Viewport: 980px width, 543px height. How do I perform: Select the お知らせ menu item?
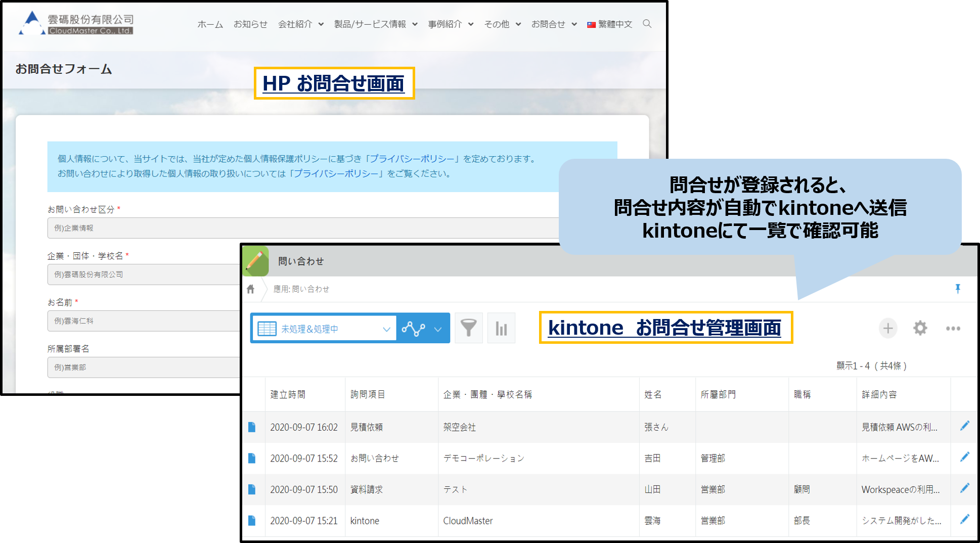tap(250, 24)
